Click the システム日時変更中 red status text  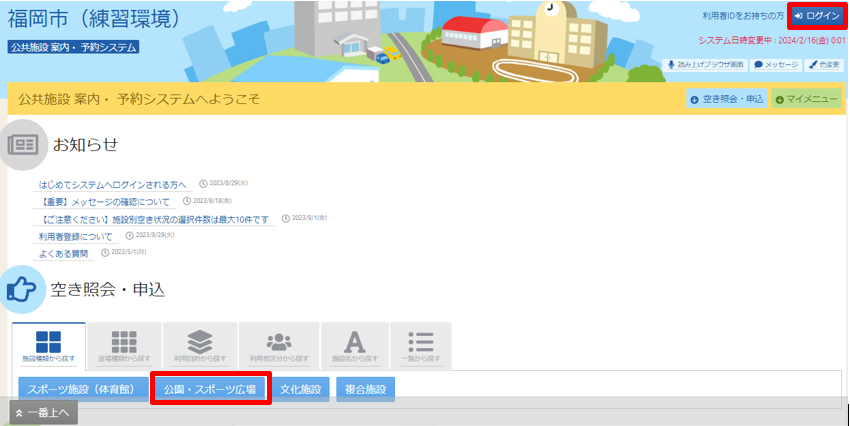tap(772, 41)
